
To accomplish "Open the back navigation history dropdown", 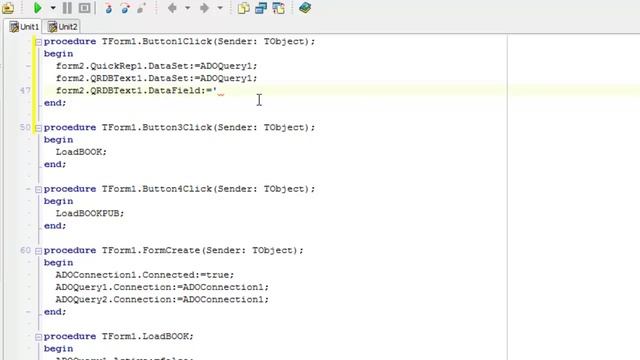I will tap(187, 8).
